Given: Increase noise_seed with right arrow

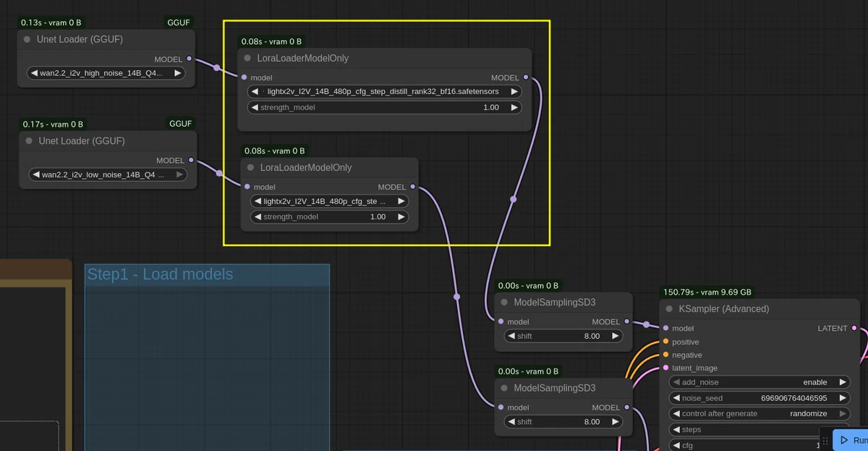Looking at the screenshot, I should (x=843, y=397).
